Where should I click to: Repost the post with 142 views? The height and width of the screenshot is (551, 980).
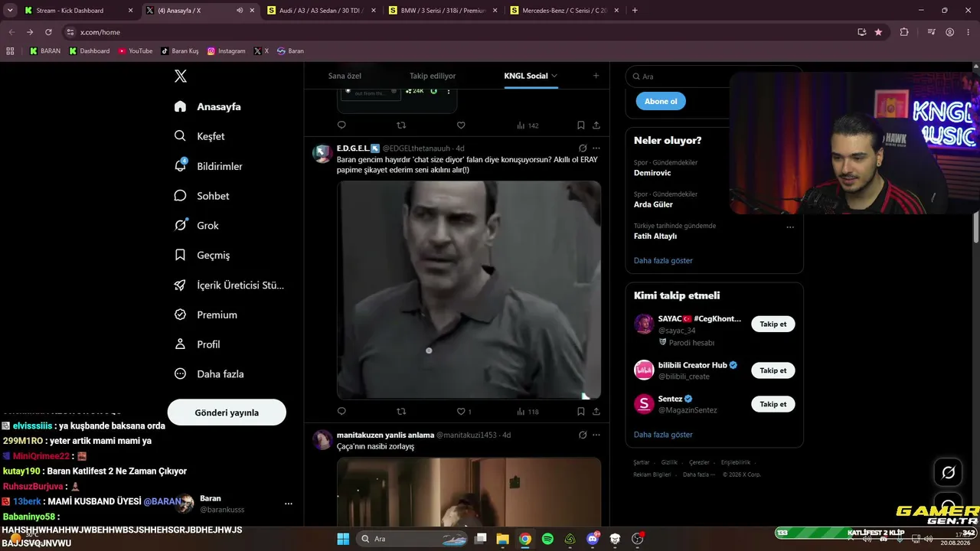(x=401, y=126)
